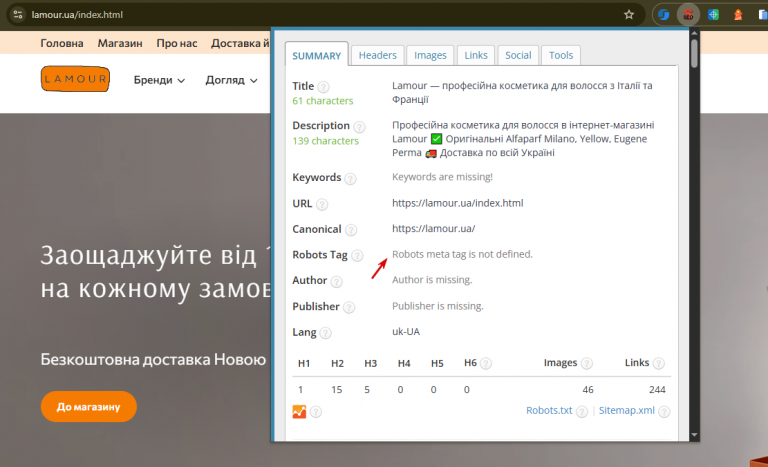Click the Lamour logo
Image resolution: width=768 pixels, height=467 pixels.
75,79
